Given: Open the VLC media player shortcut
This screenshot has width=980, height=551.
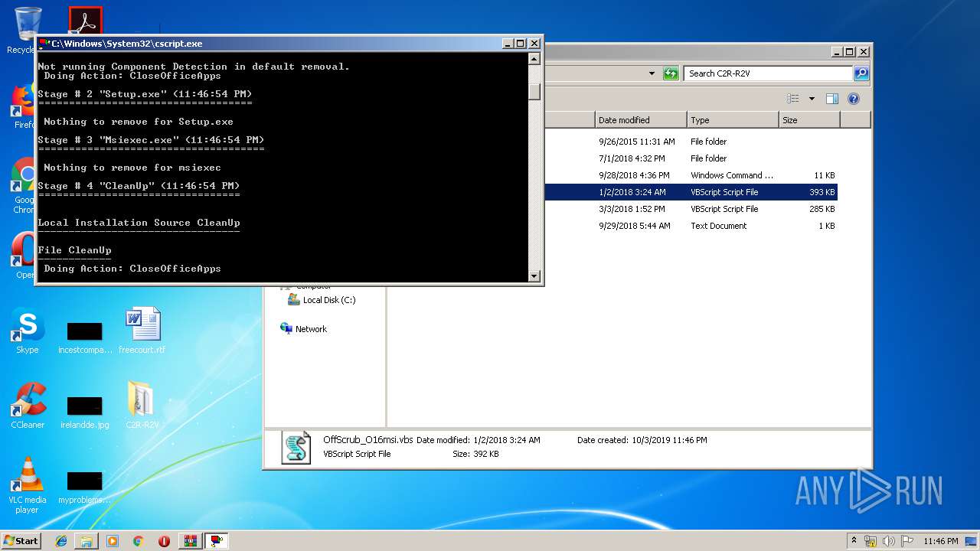Looking at the screenshot, I should pyautogui.click(x=28, y=485).
